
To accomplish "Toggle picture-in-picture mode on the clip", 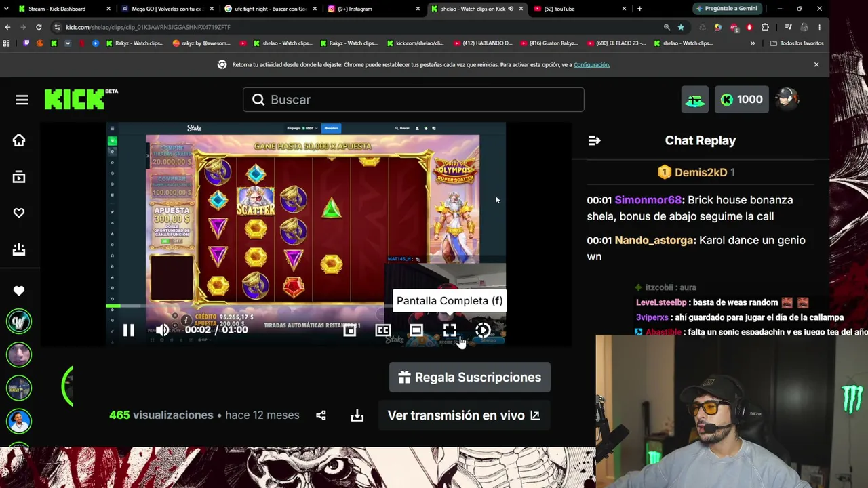I will [x=349, y=330].
